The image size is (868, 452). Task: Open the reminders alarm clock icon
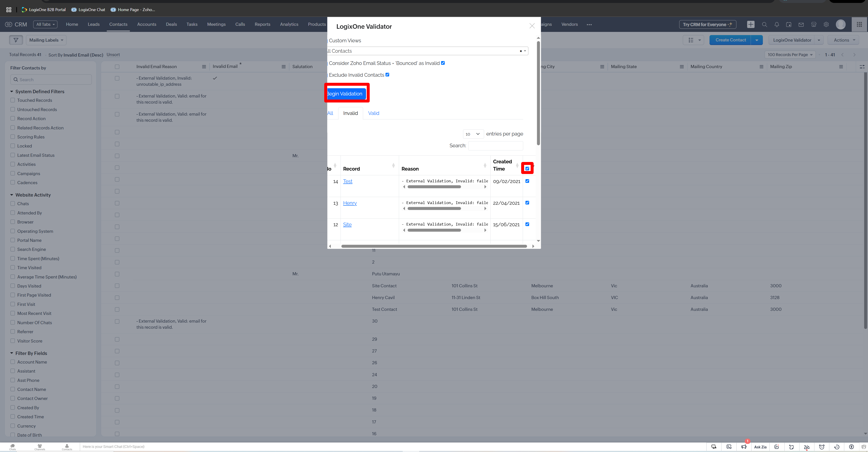pos(821,447)
